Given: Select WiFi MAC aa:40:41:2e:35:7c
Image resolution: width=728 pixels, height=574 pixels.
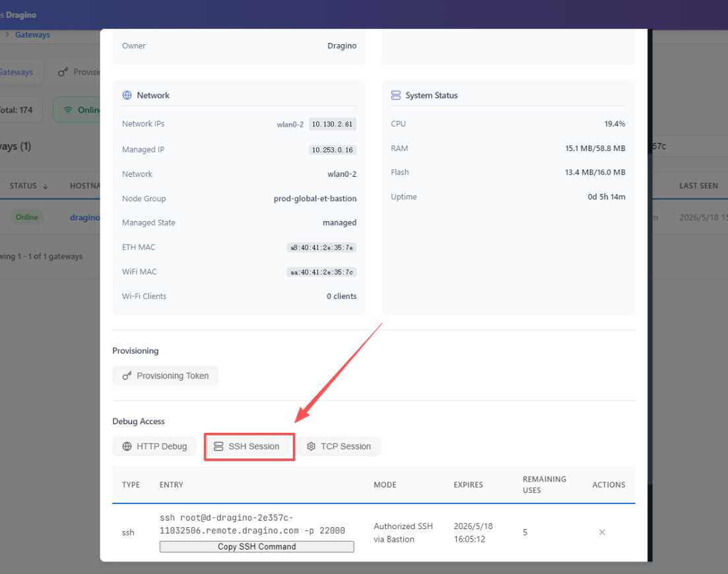Looking at the screenshot, I should coord(321,272).
